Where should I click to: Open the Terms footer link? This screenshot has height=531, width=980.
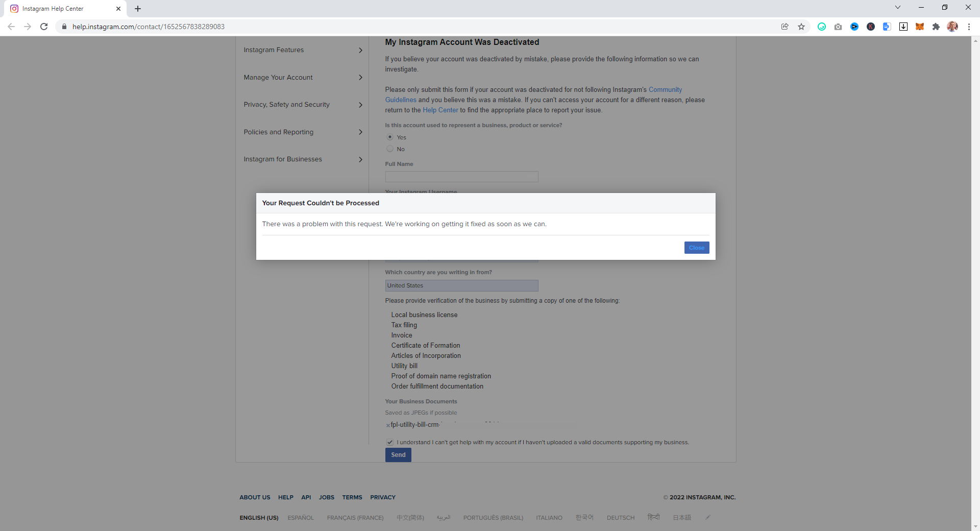[x=352, y=497]
